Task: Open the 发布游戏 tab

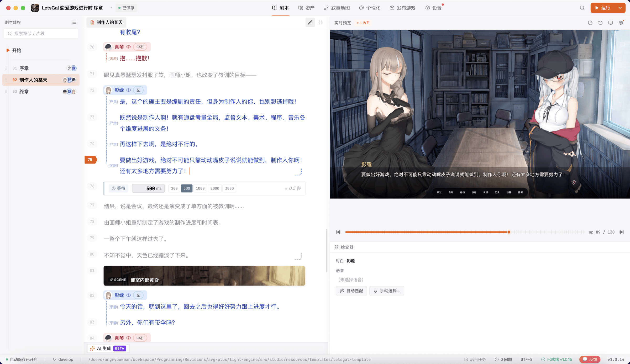Action: coord(402,8)
